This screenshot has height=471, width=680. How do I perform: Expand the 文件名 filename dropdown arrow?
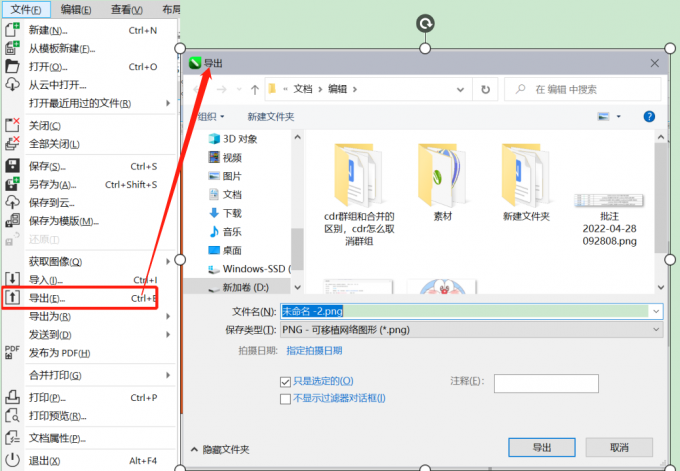tap(656, 311)
